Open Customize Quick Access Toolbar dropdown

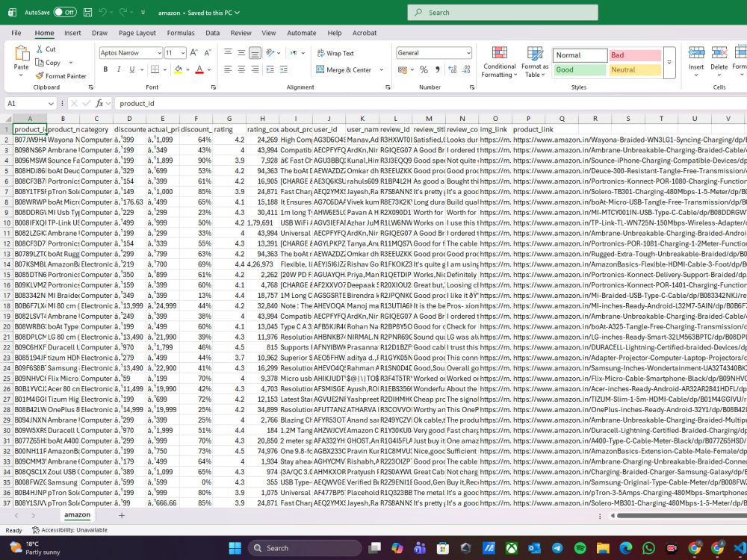click(143, 13)
